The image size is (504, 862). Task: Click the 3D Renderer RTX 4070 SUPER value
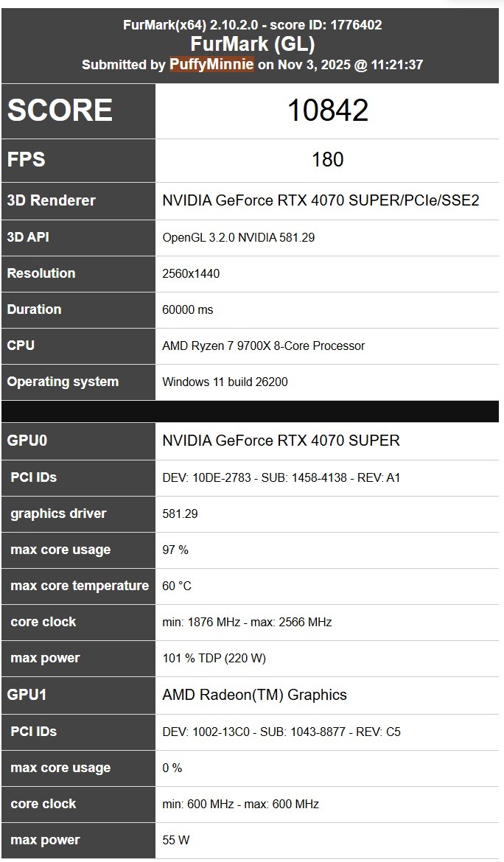tap(321, 200)
